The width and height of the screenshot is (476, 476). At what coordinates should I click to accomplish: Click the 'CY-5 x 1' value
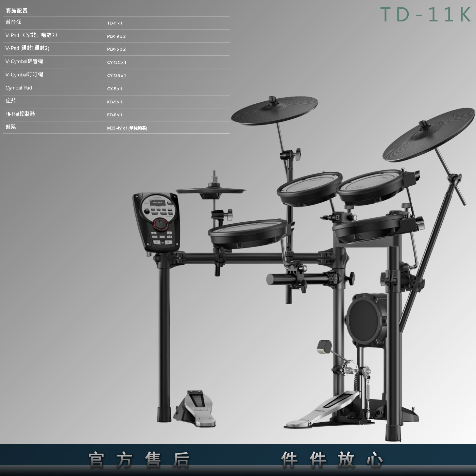click(x=115, y=89)
